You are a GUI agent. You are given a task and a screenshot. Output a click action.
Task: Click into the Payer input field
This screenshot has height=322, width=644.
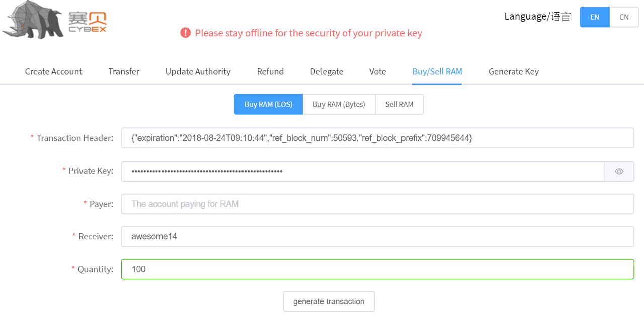[x=377, y=204]
